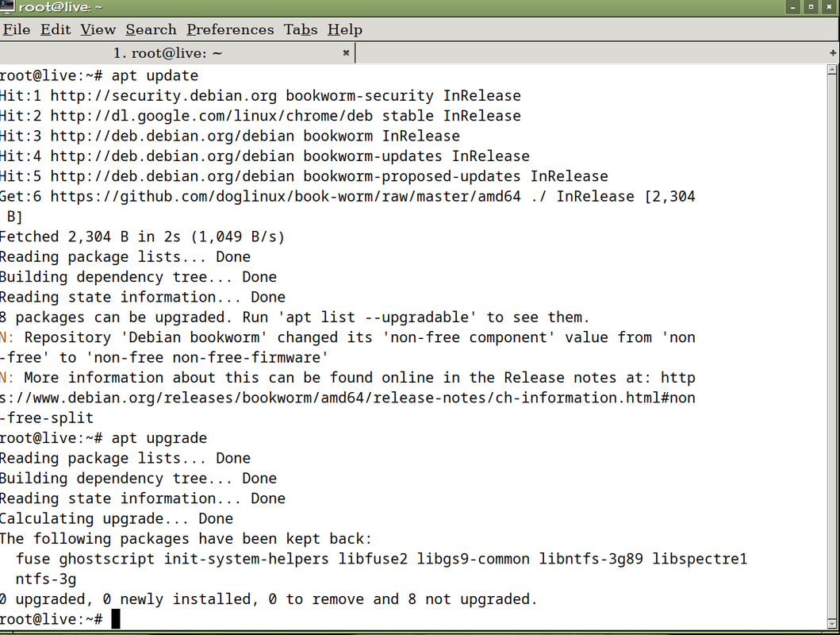840x635 pixels.
Task: Click the 'libfuse2' package name
Action: coord(373,559)
